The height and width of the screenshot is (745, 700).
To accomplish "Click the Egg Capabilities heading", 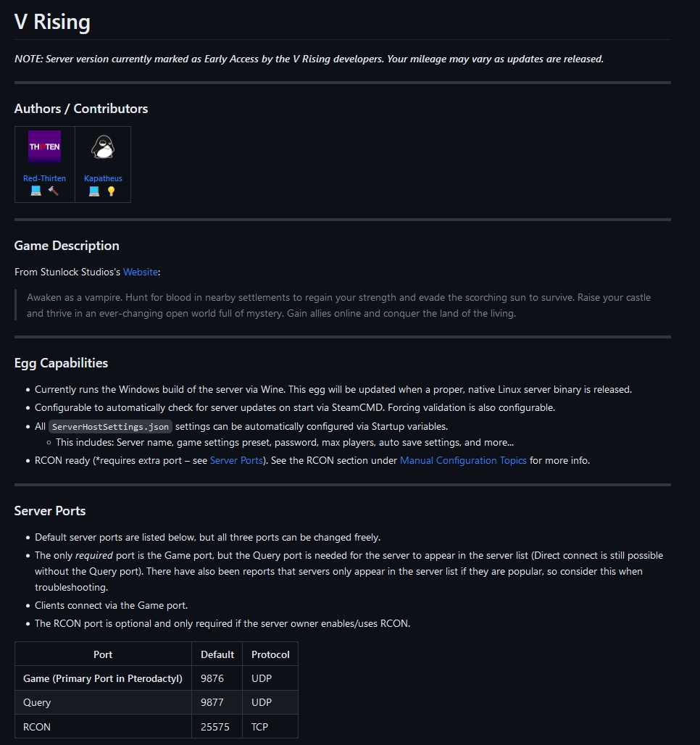I will [61, 363].
